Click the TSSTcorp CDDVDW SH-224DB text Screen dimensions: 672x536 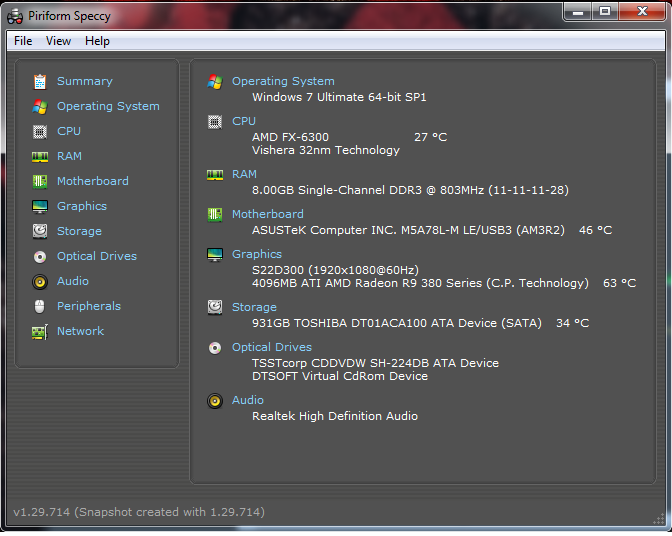(375, 363)
